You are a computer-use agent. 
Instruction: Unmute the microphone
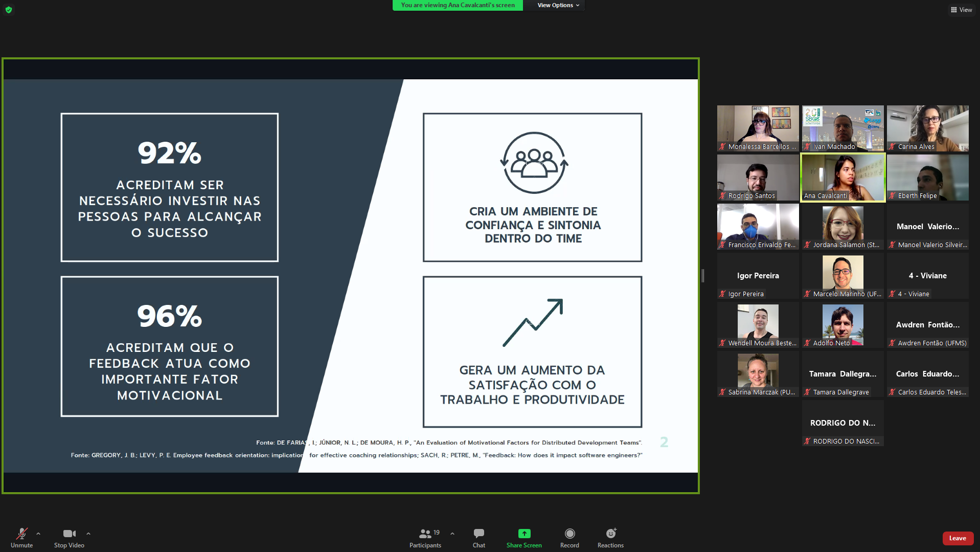pyautogui.click(x=21, y=538)
